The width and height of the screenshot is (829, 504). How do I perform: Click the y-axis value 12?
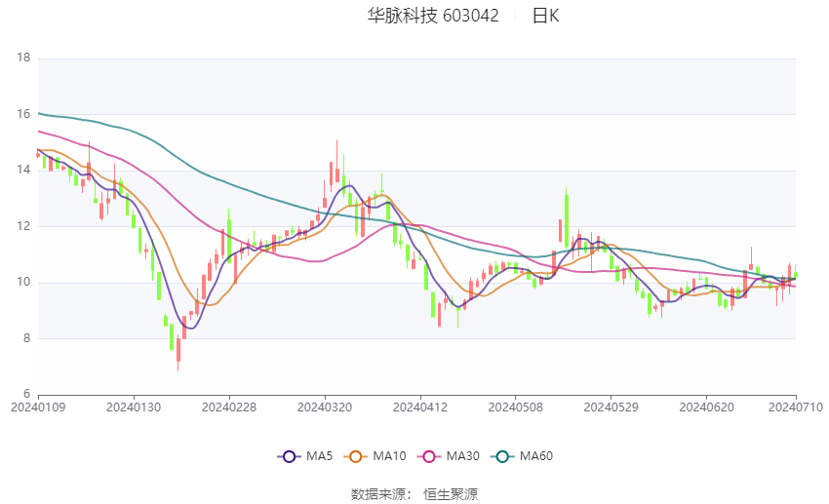[x=23, y=226]
